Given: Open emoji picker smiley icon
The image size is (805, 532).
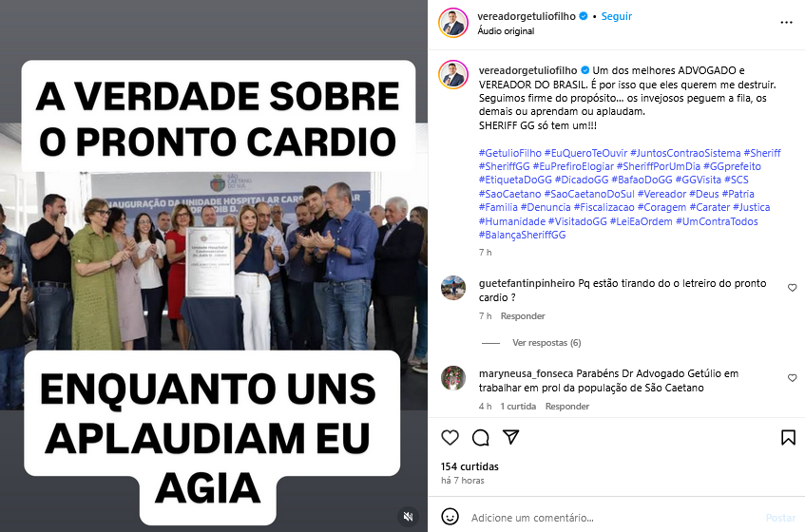Looking at the screenshot, I should 450,517.
